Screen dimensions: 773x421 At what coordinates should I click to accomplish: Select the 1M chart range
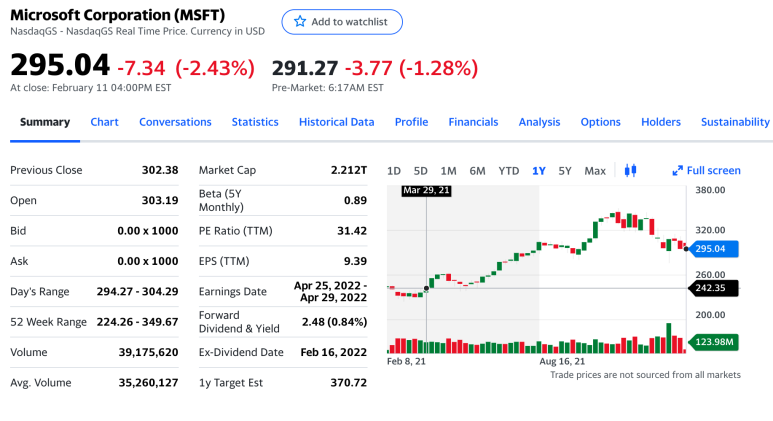click(x=448, y=171)
